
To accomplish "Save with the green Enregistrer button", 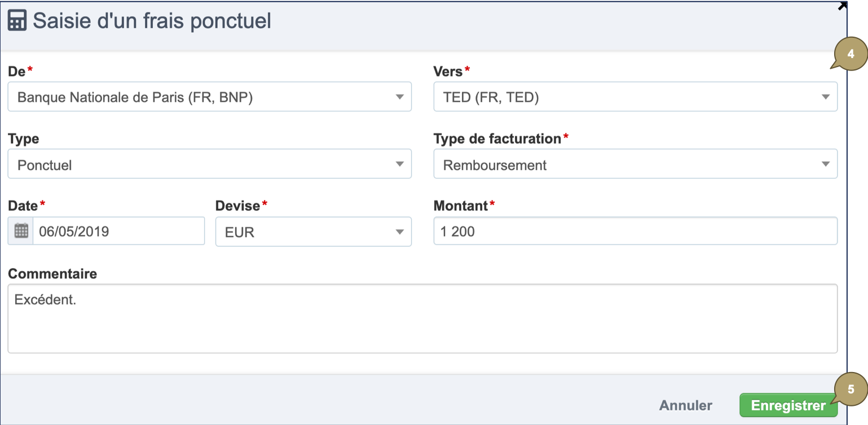I will (788, 405).
